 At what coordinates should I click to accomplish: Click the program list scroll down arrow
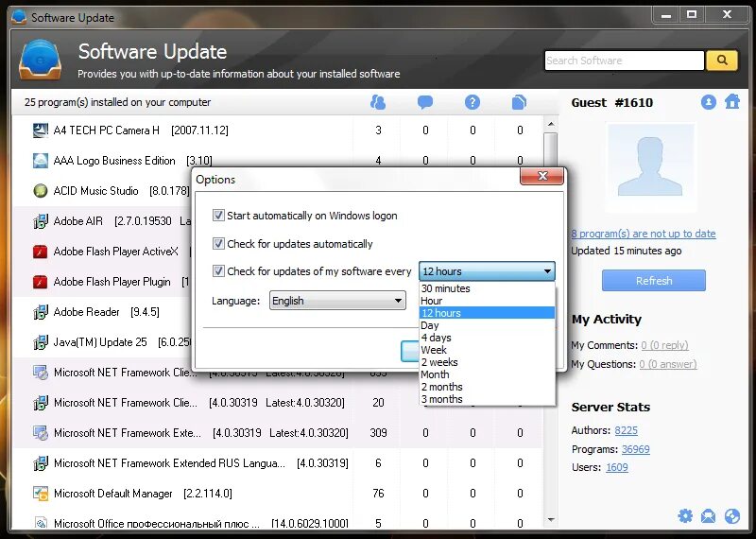551,520
